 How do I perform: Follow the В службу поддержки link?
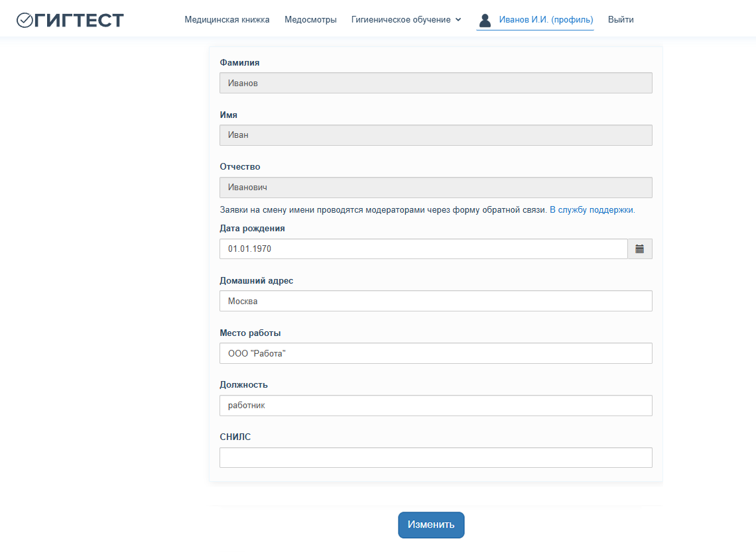tap(592, 210)
